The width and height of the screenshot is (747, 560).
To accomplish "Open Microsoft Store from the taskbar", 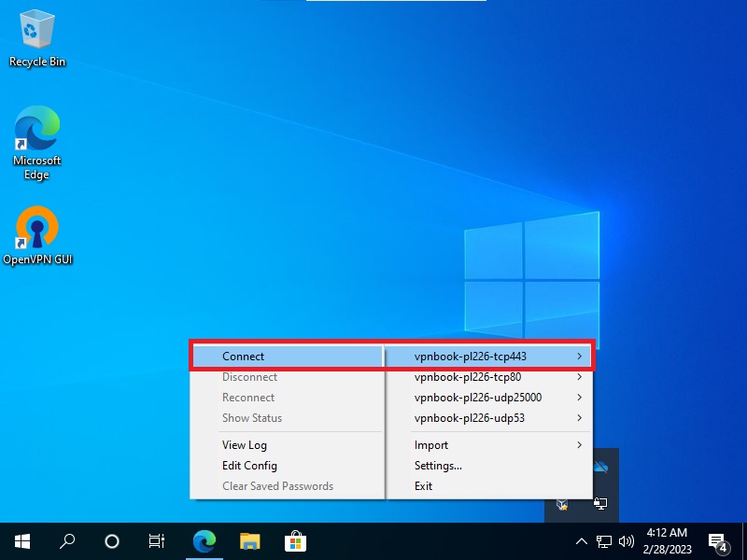I will pyautogui.click(x=295, y=541).
